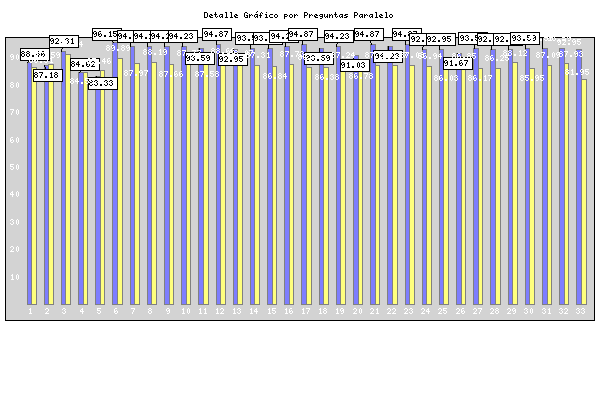Click y-axis tick label 80
Viewport: 600px width, 400px height.
[x=15, y=85]
